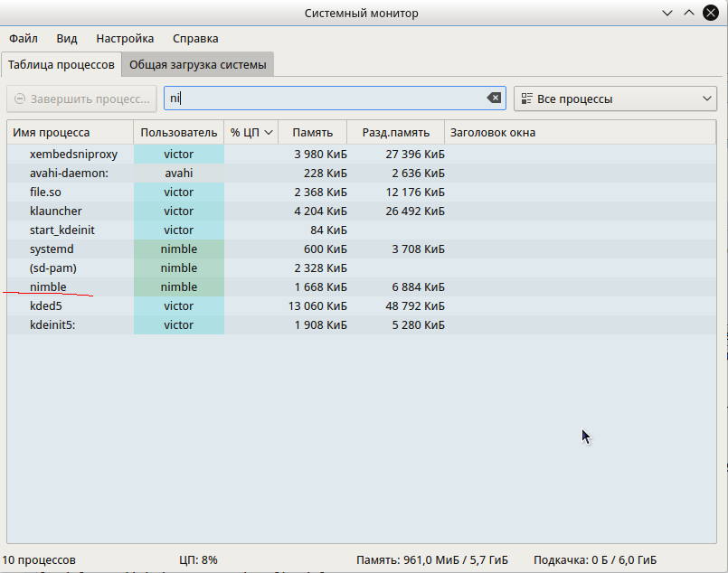This screenshot has width=728, height=573.
Task: Open the Настройка menu
Action: pyautogui.click(x=125, y=39)
